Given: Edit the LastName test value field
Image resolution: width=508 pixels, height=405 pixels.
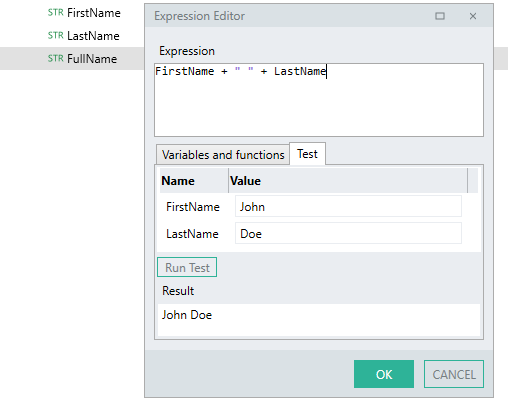Looking at the screenshot, I should 348,234.
